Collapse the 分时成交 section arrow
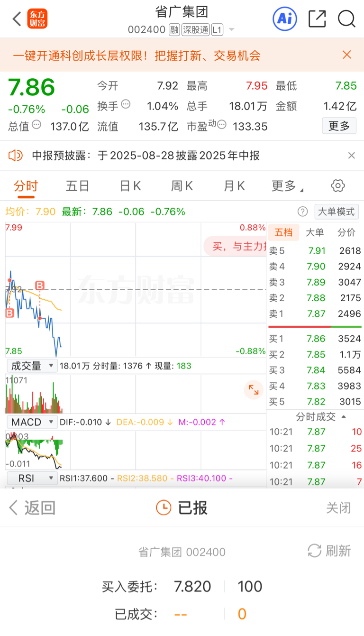The height and width of the screenshot is (636, 364). click(x=344, y=417)
